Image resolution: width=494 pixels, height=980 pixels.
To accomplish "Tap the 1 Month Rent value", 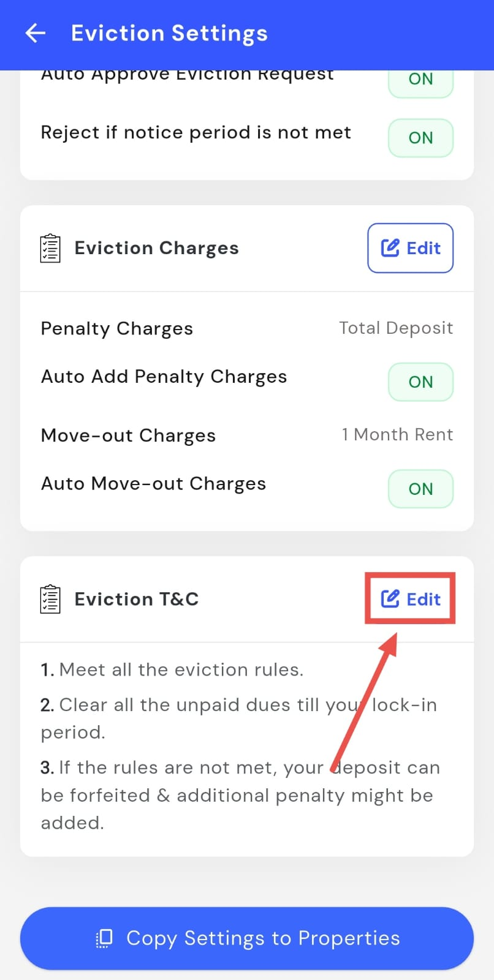I will point(397,435).
